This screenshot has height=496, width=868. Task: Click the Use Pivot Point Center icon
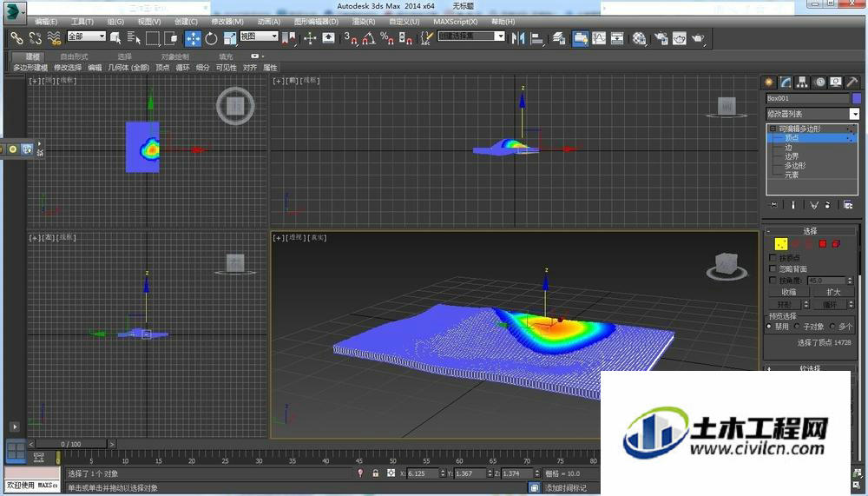point(288,38)
